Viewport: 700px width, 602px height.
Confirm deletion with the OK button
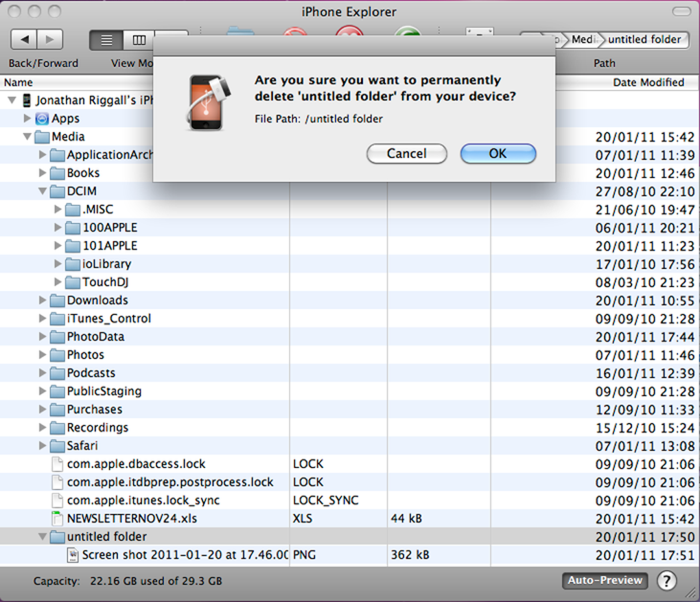click(x=498, y=154)
